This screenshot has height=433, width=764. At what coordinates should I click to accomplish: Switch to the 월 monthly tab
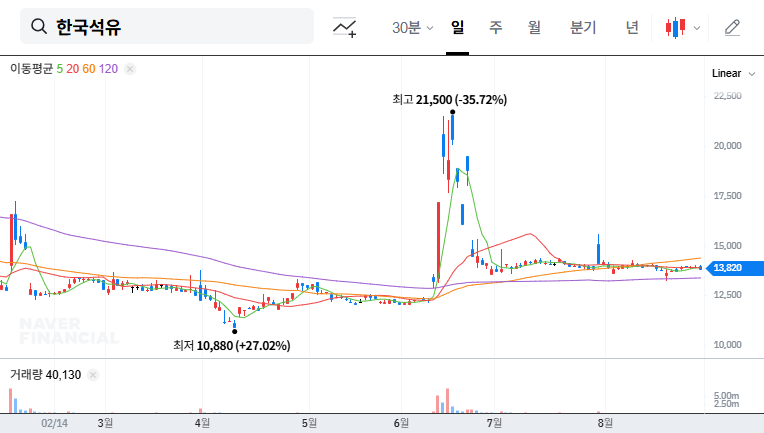[534, 28]
